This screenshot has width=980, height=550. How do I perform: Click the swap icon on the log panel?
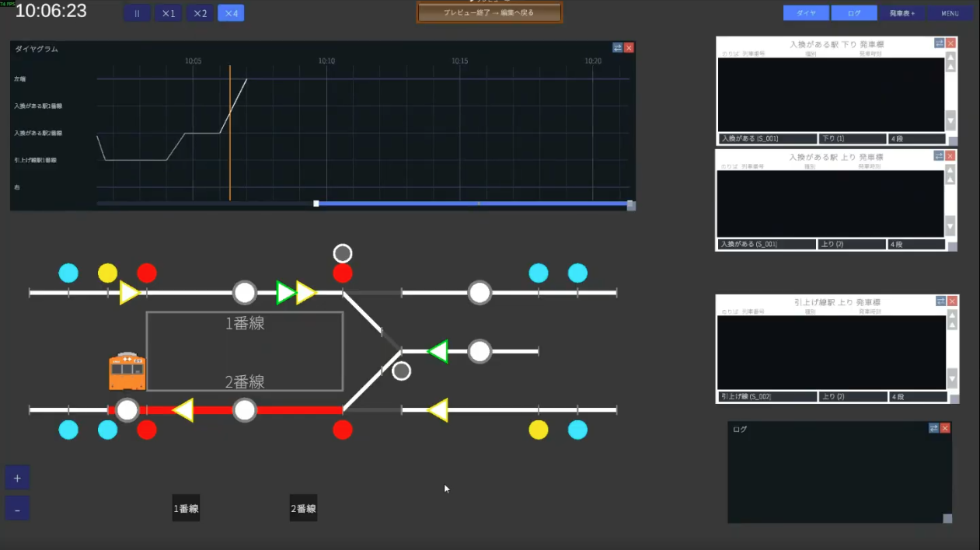(x=933, y=428)
